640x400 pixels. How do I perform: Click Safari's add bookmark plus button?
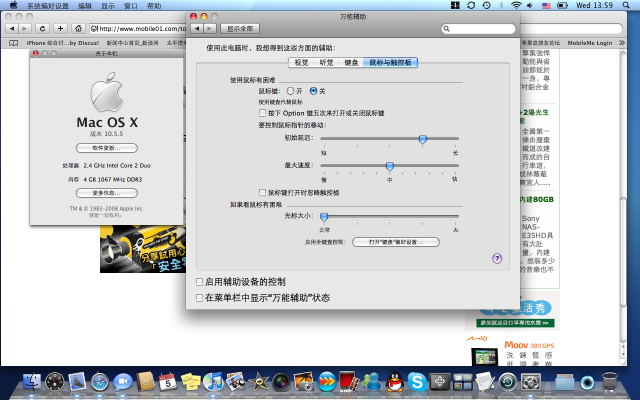tap(60, 29)
